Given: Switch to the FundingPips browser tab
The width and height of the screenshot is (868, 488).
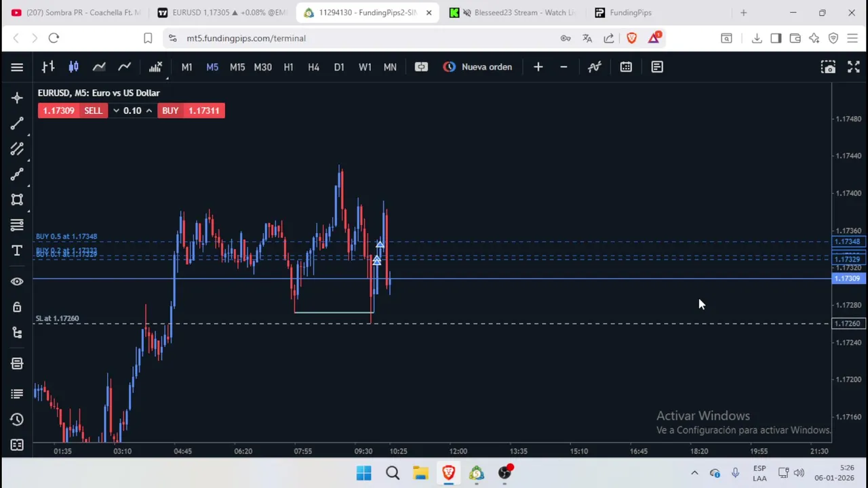Looking at the screenshot, I should click(x=631, y=12).
